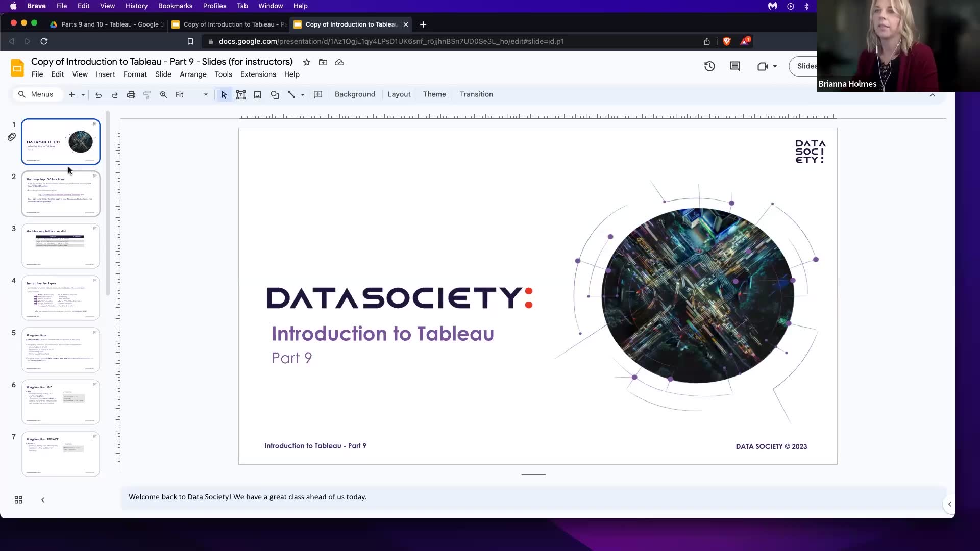Open the Slide menu
The height and width of the screenshot is (551, 980).
click(x=163, y=74)
